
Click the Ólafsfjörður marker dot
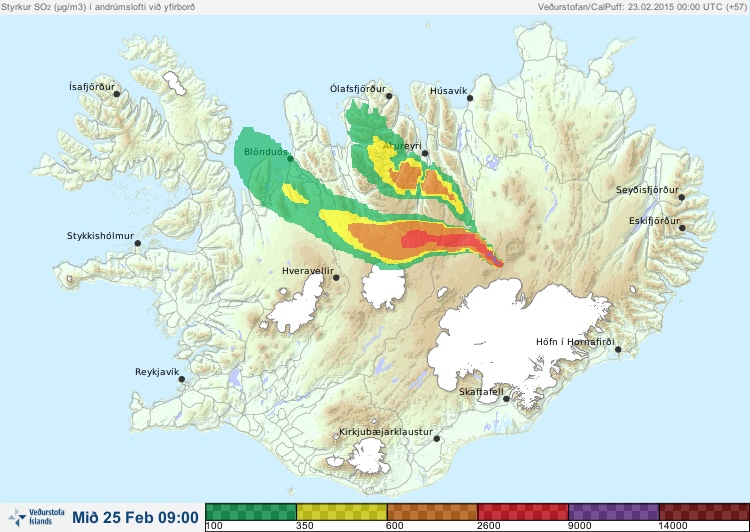click(x=389, y=96)
